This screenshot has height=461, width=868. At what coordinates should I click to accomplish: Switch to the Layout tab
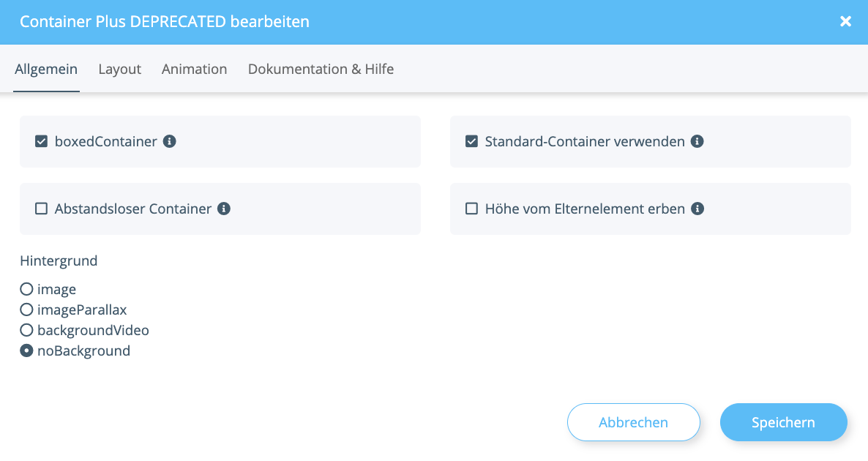pyautogui.click(x=119, y=70)
